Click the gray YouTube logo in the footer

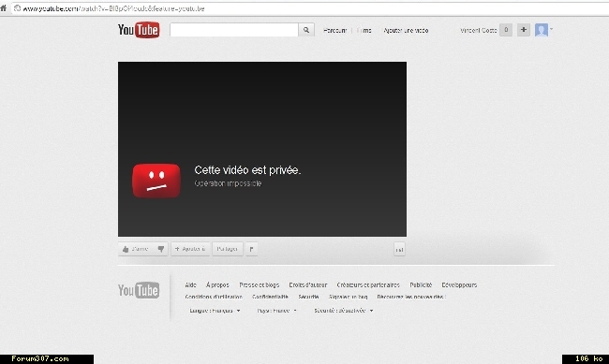click(139, 290)
